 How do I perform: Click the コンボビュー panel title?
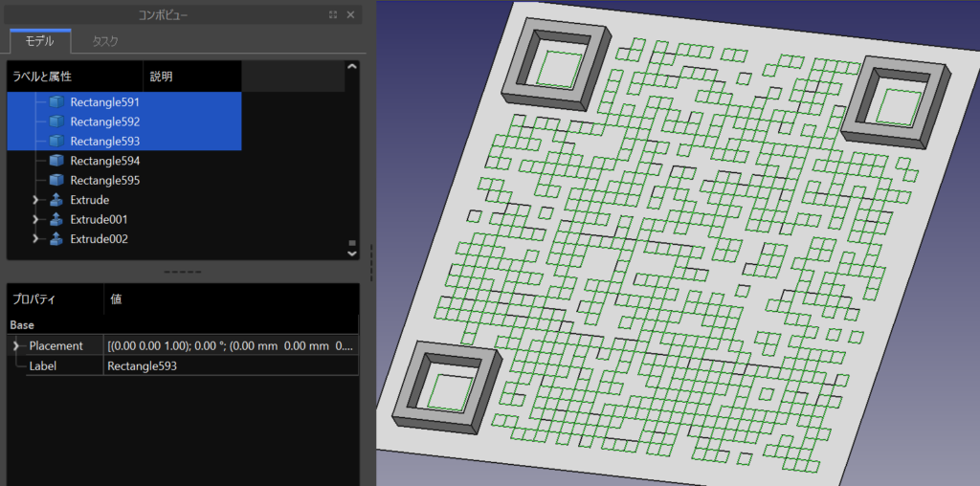tap(163, 15)
